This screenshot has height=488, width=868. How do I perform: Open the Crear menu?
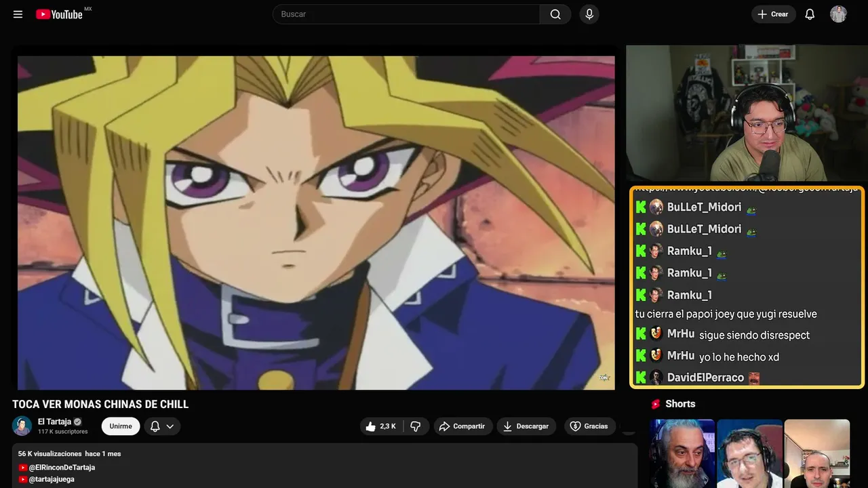coord(773,14)
